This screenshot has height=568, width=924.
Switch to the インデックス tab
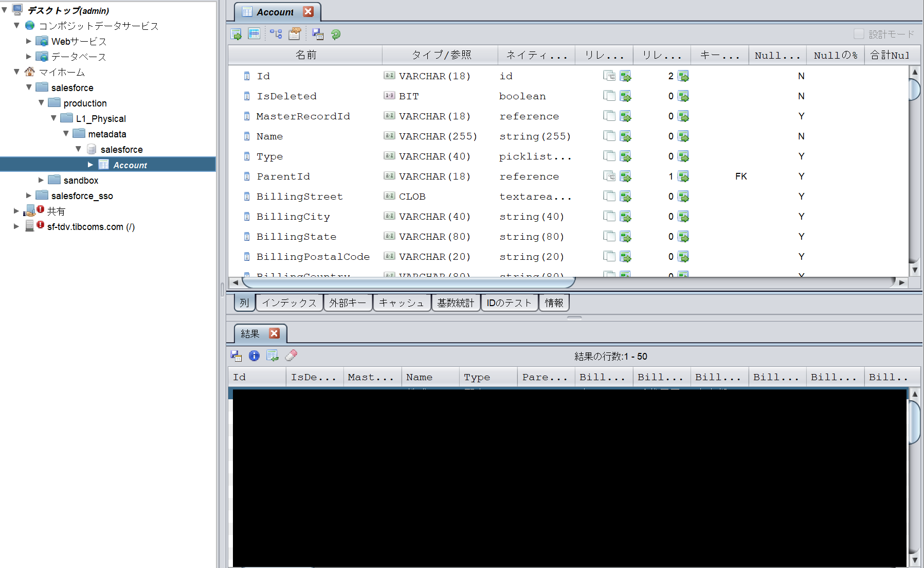click(x=289, y=303)
